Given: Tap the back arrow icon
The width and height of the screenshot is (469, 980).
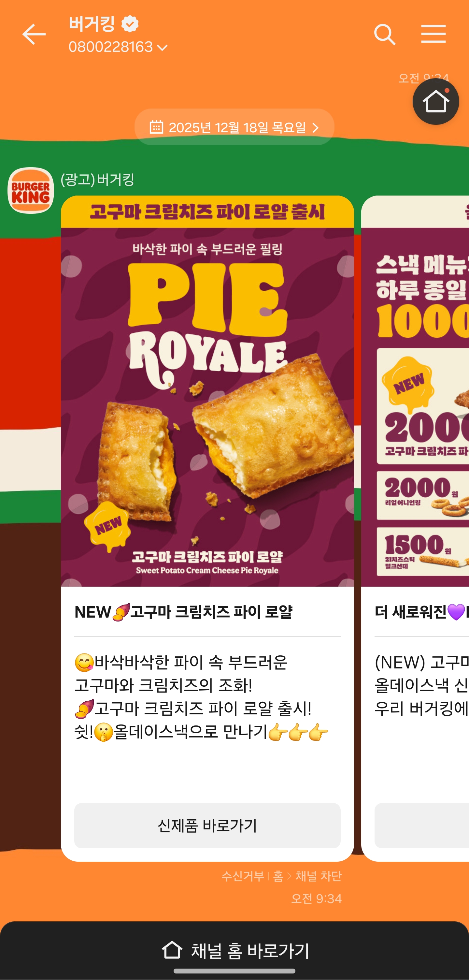Looking at the screenshot, I should point(34,34).
